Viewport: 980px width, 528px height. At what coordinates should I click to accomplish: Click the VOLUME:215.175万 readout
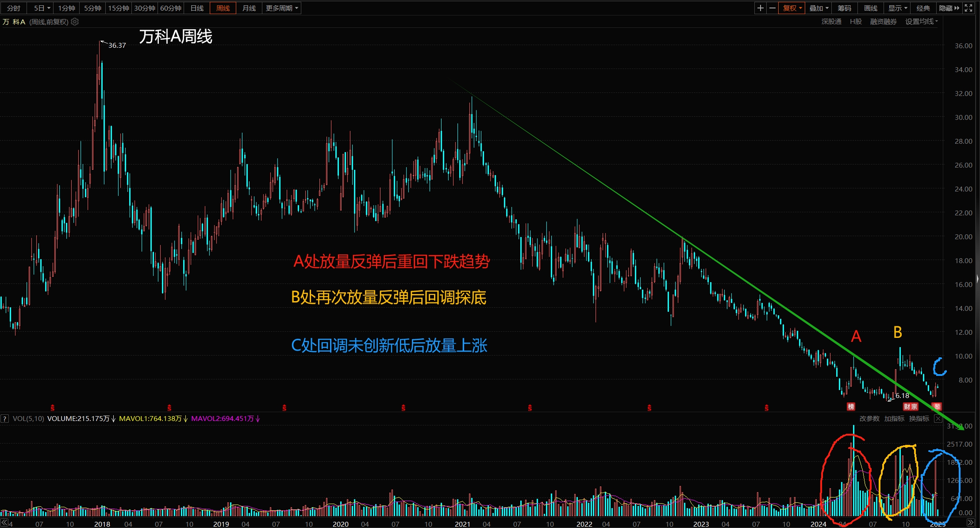point(78,418)
